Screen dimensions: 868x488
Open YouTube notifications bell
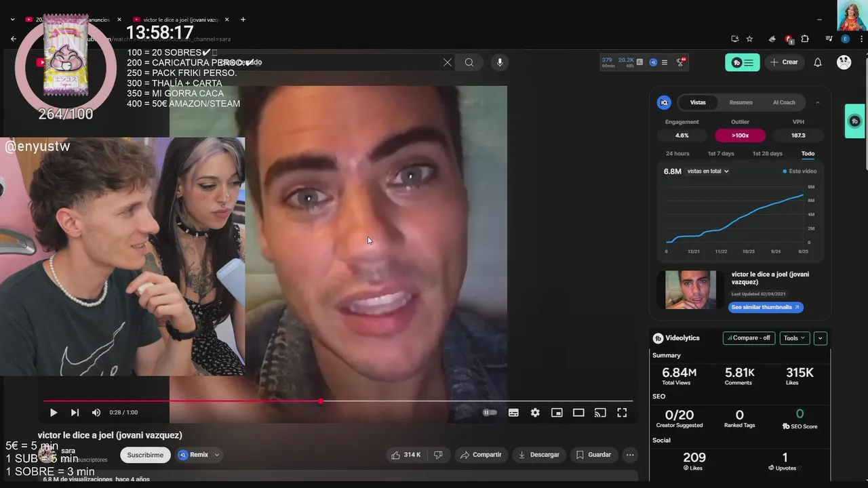pyautogui.click(x=818, y=62)
